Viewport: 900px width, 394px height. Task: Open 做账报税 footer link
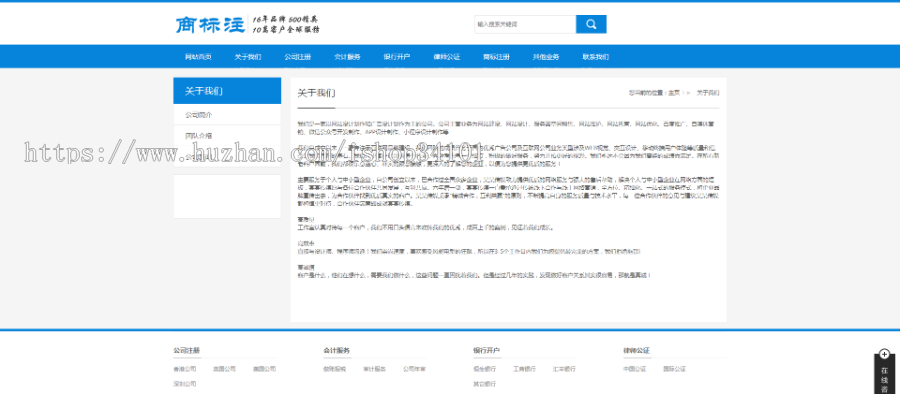tap(334, 369)
